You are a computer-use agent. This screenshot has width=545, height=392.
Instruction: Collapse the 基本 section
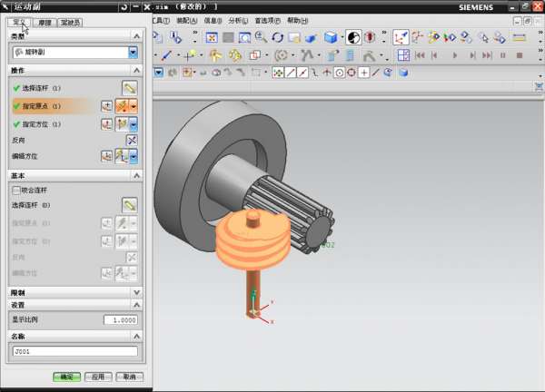(x=136, y=176)
